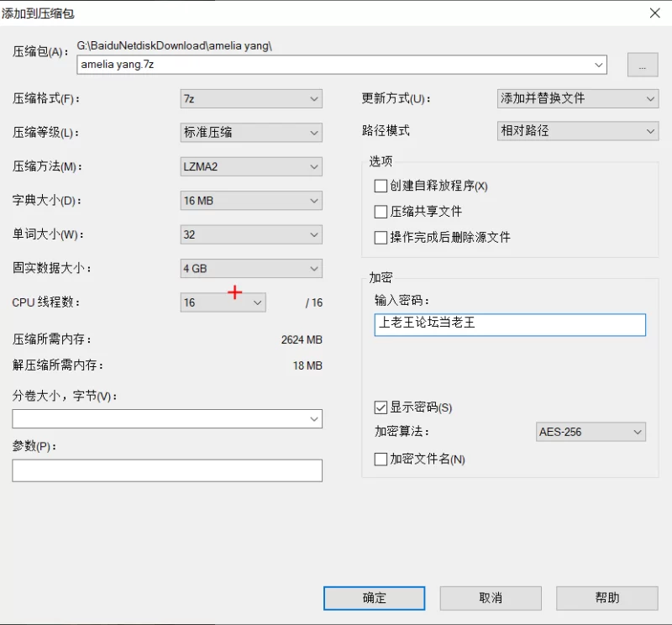Screen dimensions: 672x625
Task: Open the 压缩格式 7z dropdown
Action: [x=251, y=98]
